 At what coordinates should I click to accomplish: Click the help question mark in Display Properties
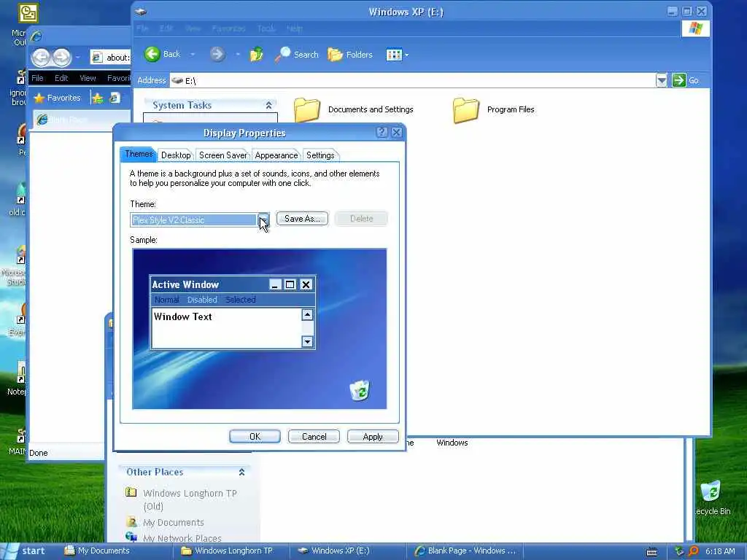pos(382,133)
